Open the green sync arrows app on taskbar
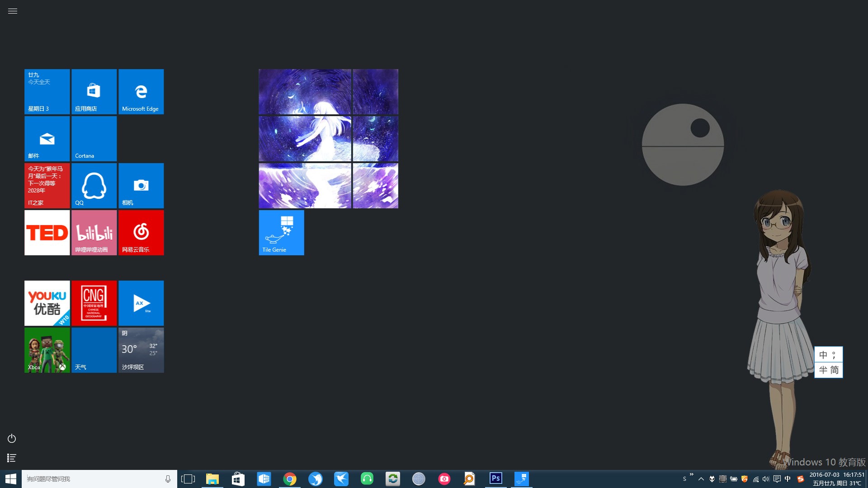This screenshot has height=488, width=868. coord(393,479)
